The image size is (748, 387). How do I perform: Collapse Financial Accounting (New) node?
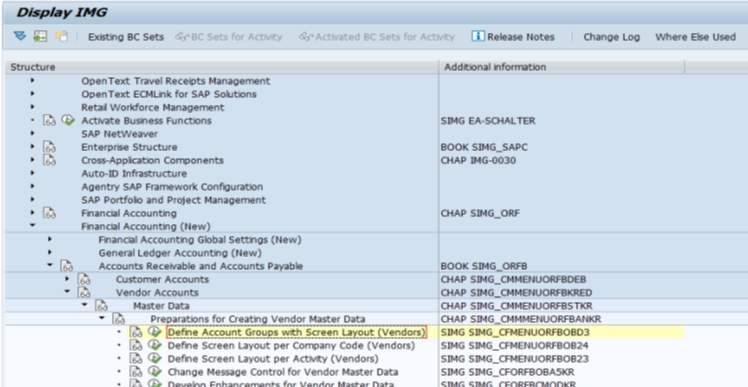pos(32,225)
